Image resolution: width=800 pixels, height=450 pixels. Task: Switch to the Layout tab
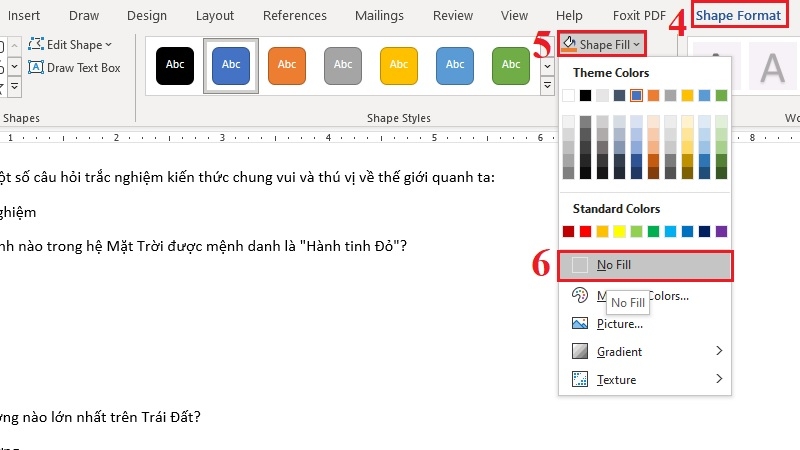[215, 16]
